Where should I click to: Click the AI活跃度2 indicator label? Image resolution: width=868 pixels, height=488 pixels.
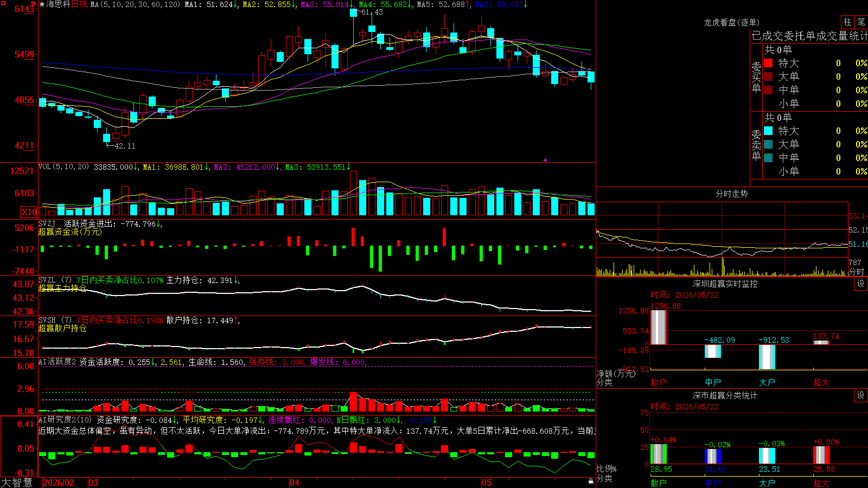58,362
